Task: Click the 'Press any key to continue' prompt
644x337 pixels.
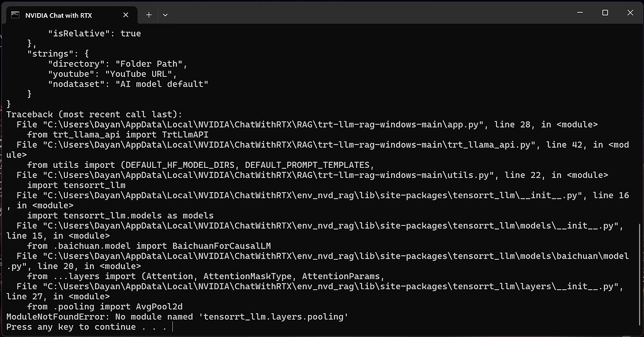Action: [86, 327]
